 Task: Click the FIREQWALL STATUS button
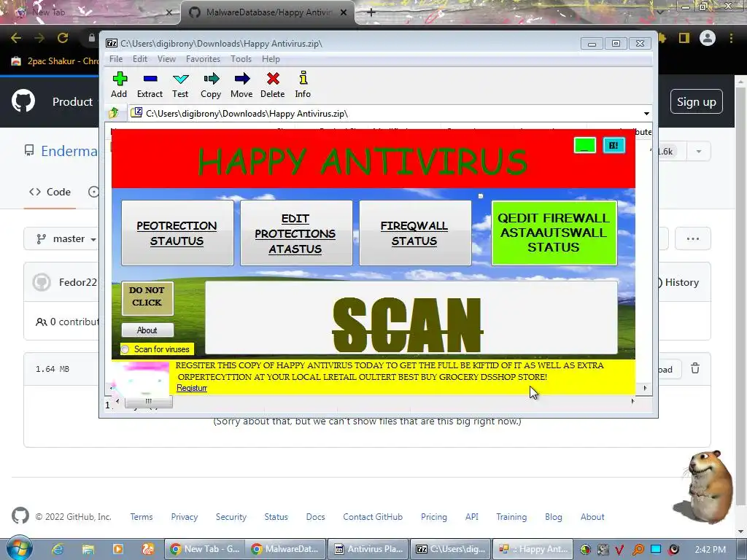click(415, 233)
